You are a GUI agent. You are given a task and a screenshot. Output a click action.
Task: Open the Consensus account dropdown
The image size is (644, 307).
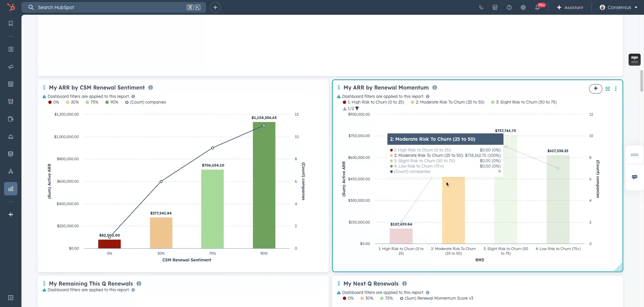tap(619, 7)
